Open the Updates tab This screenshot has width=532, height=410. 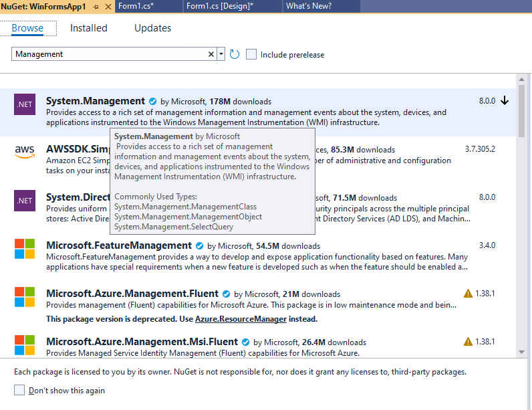[x=152, y=28]
